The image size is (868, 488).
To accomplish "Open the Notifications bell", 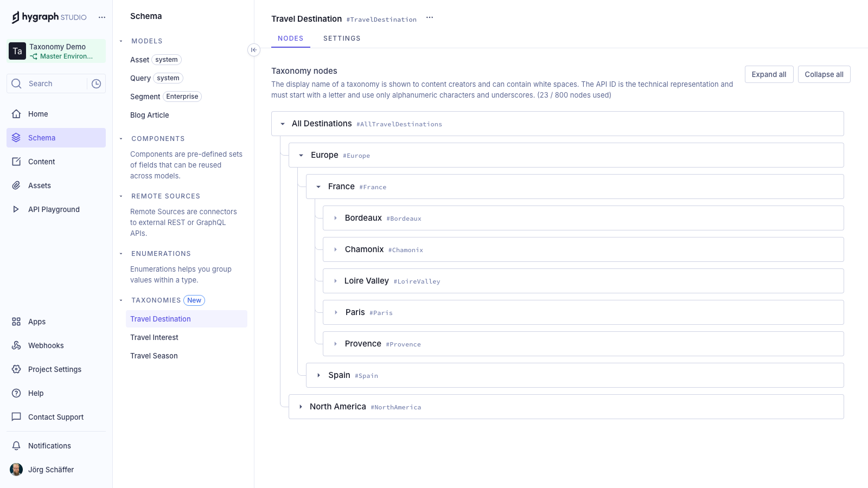I will coord(16,446).
